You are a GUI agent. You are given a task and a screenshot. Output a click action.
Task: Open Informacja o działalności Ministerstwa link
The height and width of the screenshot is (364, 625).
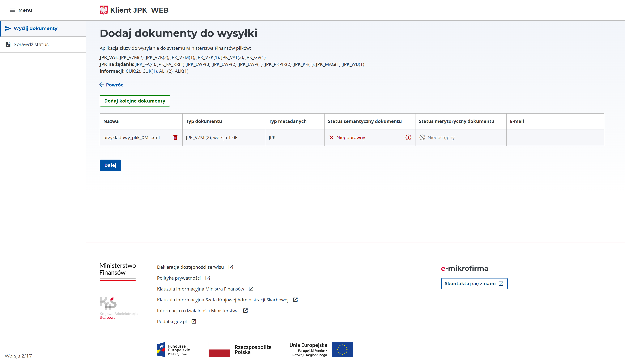coord(198,311)
